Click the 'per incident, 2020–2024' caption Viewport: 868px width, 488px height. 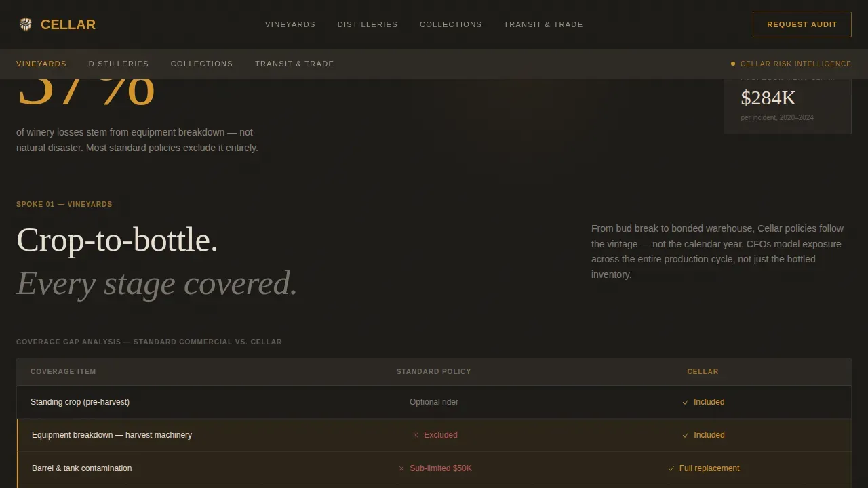click(777, 118)
